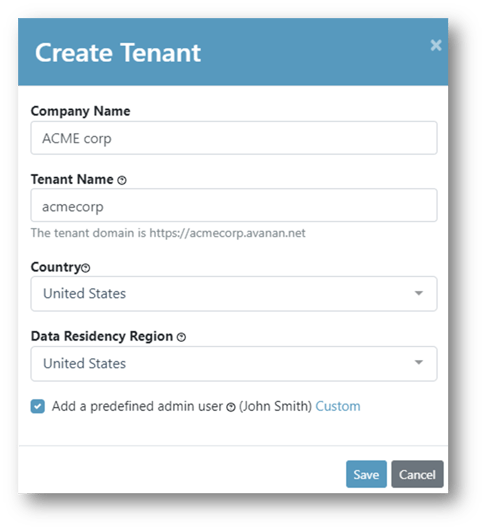Click the Company Name label
Image resolution: width=485 pixels, height=530 pixels.
pos(80,111)
